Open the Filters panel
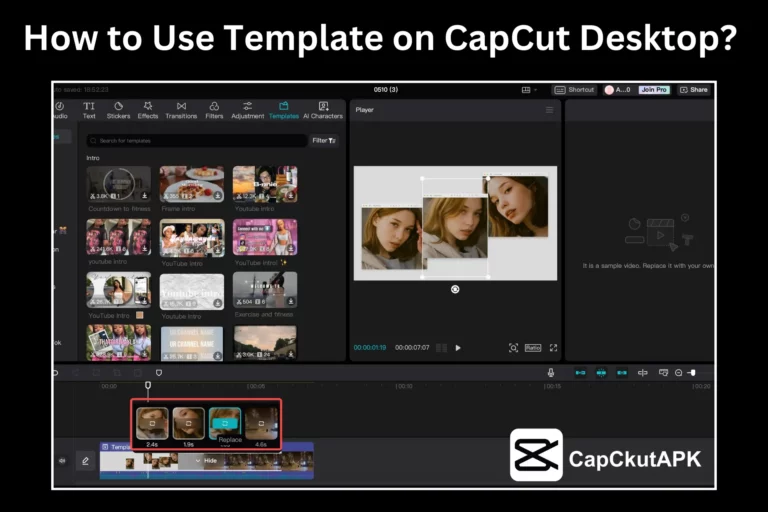 (214, 110)
